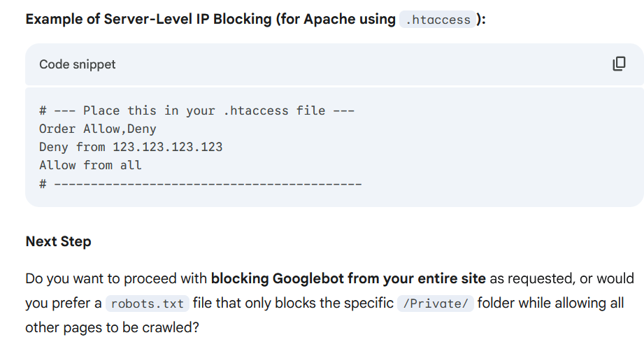
Task: Click the "Order Allow,Deny" code line
Action: pos(98,129)
